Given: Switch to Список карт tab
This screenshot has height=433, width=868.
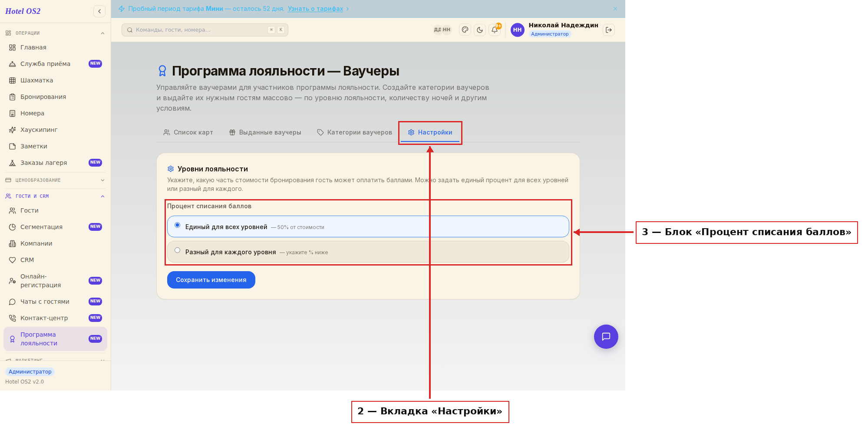Looking at the screenshot, I should pos(188,132).
